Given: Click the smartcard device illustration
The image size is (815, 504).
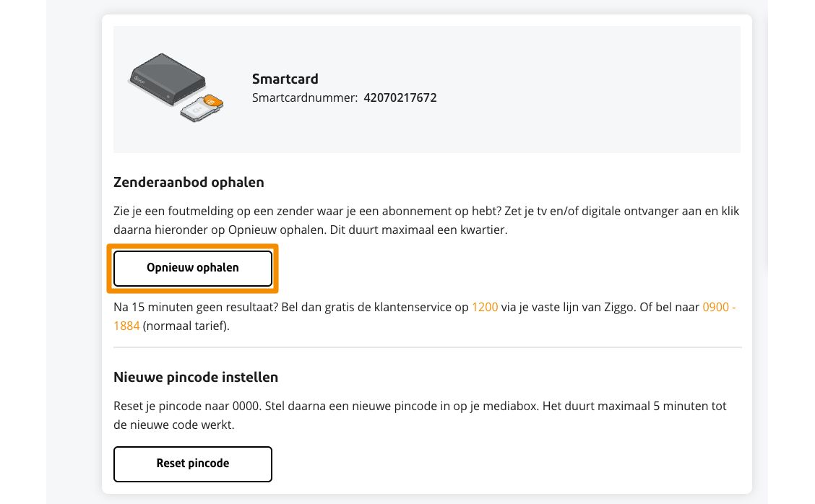Looking at the screenshot, I should point(166,79).
